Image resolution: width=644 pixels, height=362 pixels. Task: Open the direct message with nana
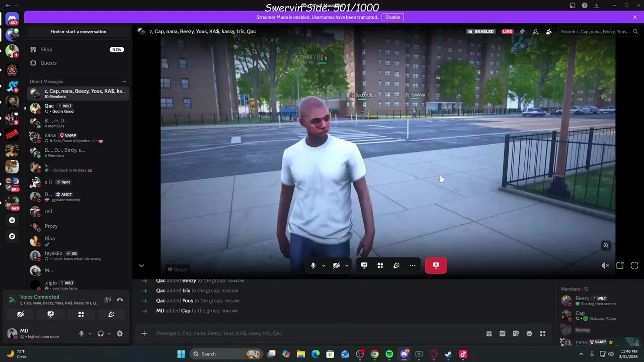click(78, 138)
